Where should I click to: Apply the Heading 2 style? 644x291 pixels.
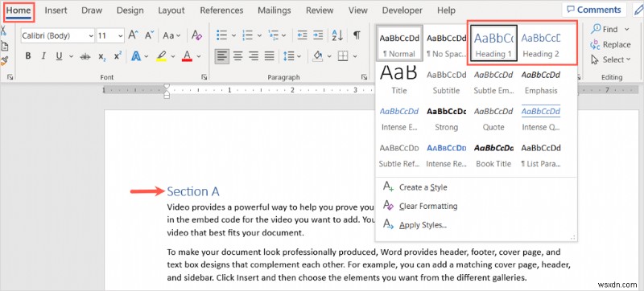coord(540,44)
